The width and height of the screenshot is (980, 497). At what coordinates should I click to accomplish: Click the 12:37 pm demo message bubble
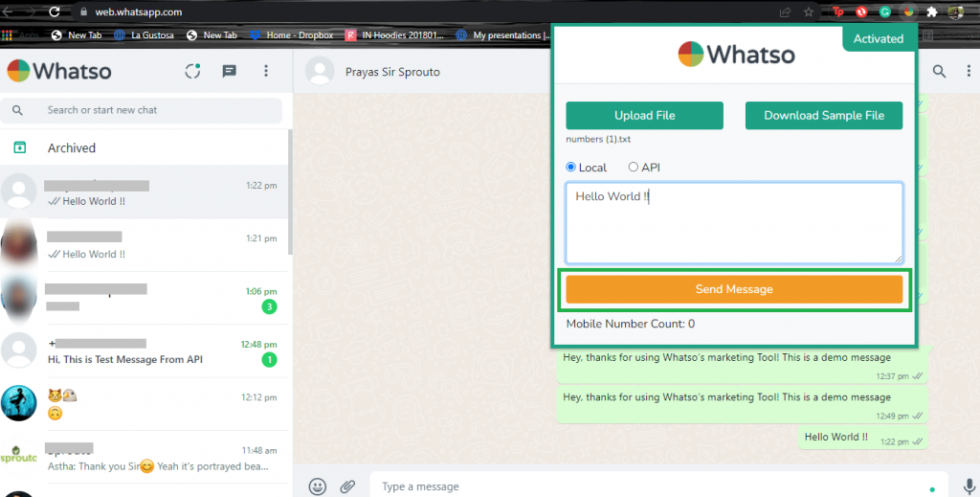click(742, 365)
